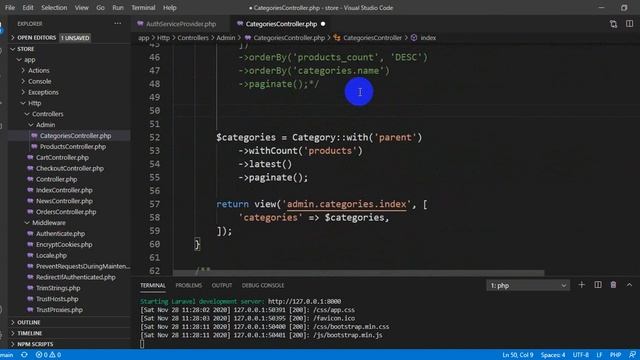
Task: Open IndexController.php file
Action: (x=64, y=190)
